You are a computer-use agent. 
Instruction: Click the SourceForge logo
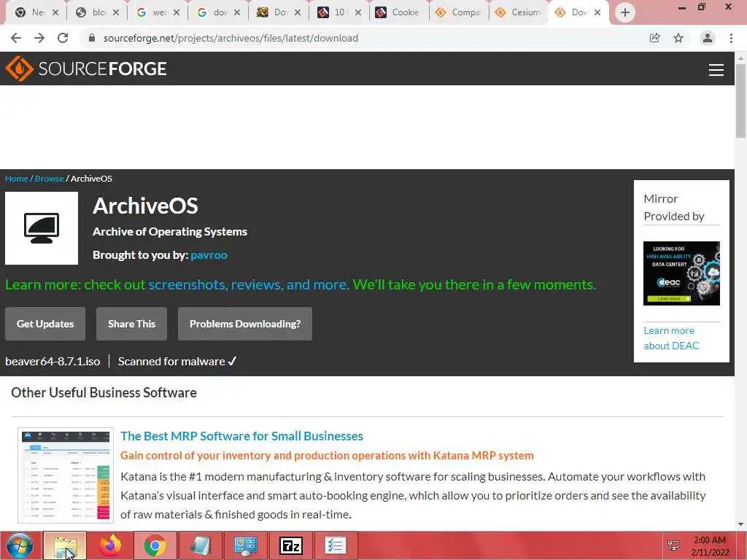click(86, 69)
